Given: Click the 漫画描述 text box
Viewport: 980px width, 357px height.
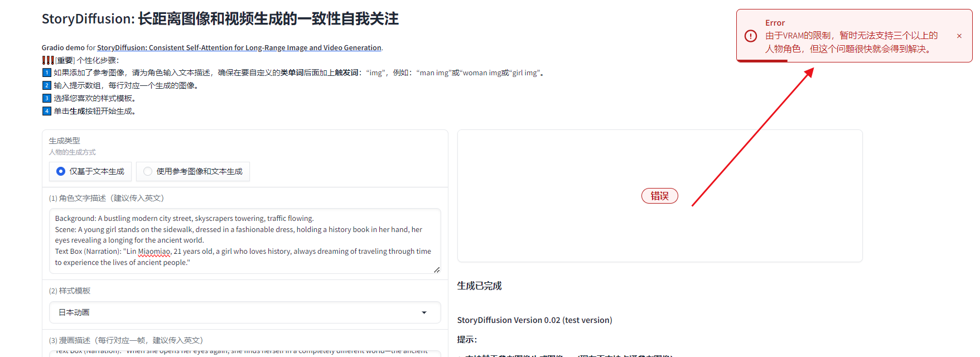Looking at the screenshot, I should pyautogui.click(x=245, y=353).
